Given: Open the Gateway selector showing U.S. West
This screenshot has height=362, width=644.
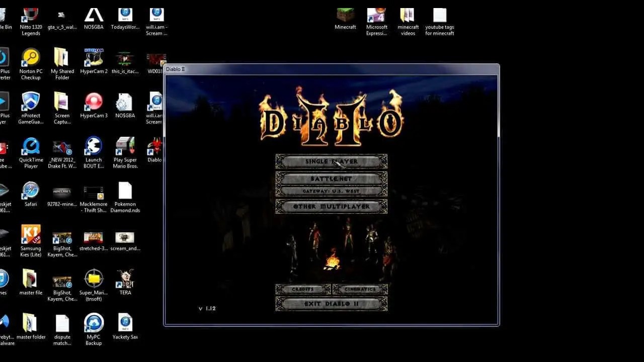Looking at the screenshot, I should tap(331, 190).
